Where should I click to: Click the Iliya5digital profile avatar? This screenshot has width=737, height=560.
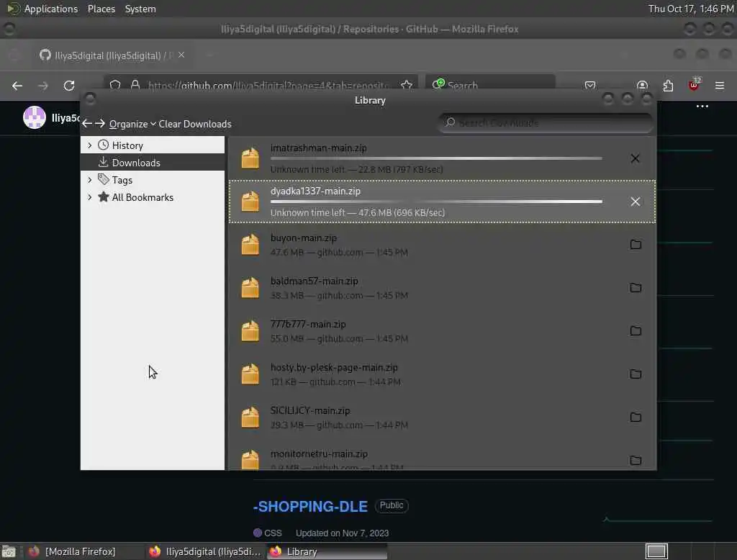35,117
